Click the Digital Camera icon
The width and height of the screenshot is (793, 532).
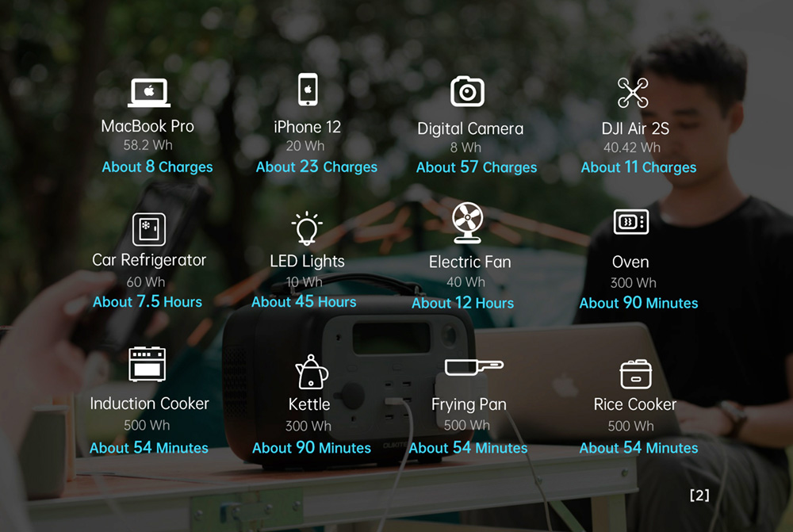click(x=467, y=91)
